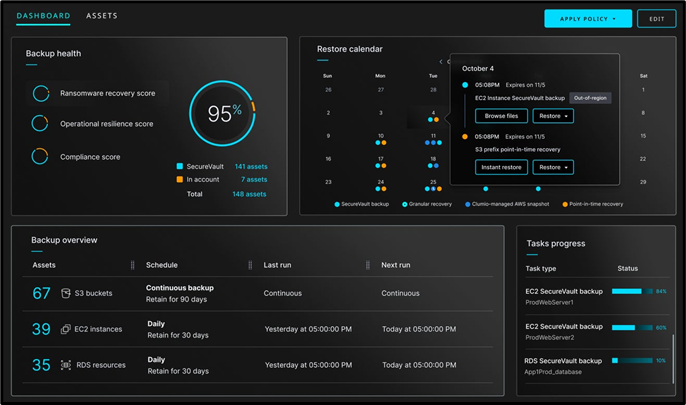686x405 pixels.
Task: Select the 24th in Restore calendar
Action: pyautogui.click(x=381, y=185)
